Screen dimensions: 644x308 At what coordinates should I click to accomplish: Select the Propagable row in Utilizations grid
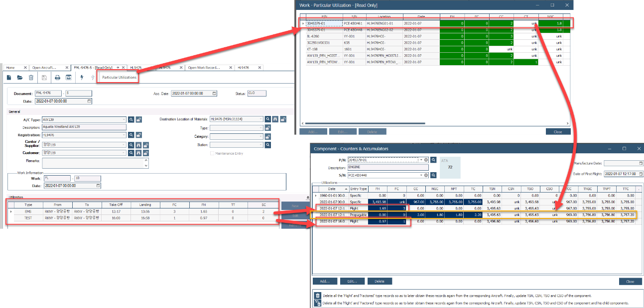coord(359,215)
